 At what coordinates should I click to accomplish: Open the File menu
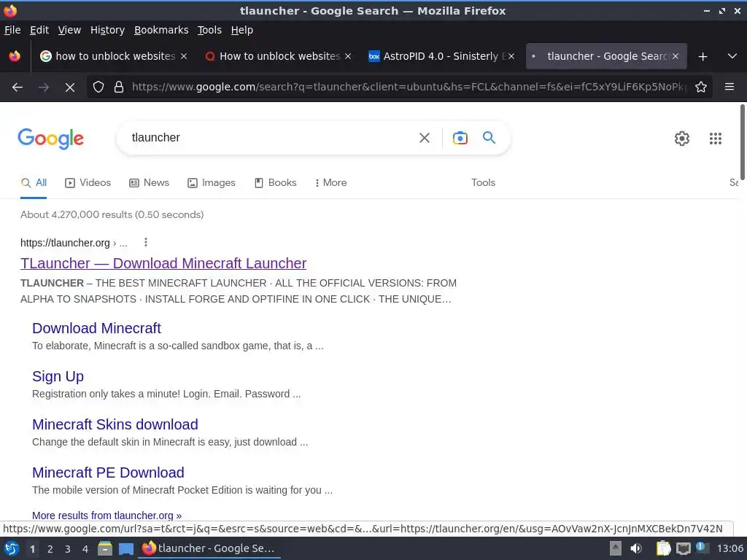coord(12,30)
